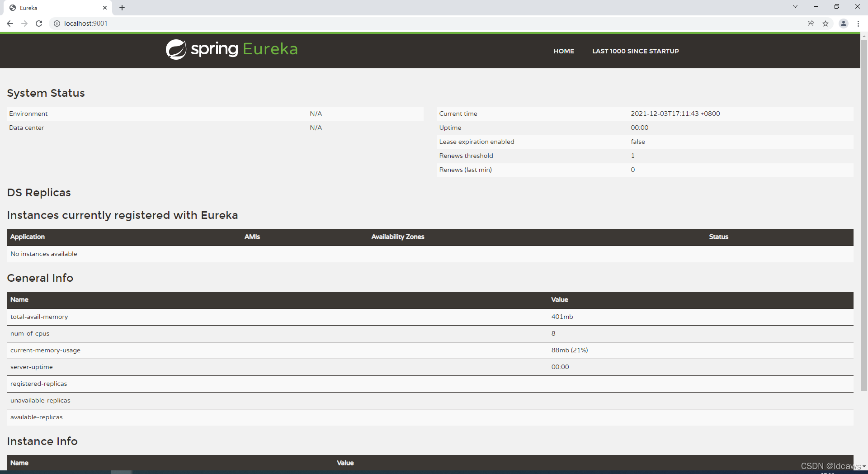Select current time value 2021-12-03T17:11:43 +0800
Image resolution: width=868 pixels, height=474 pixels.
[675, 114]
